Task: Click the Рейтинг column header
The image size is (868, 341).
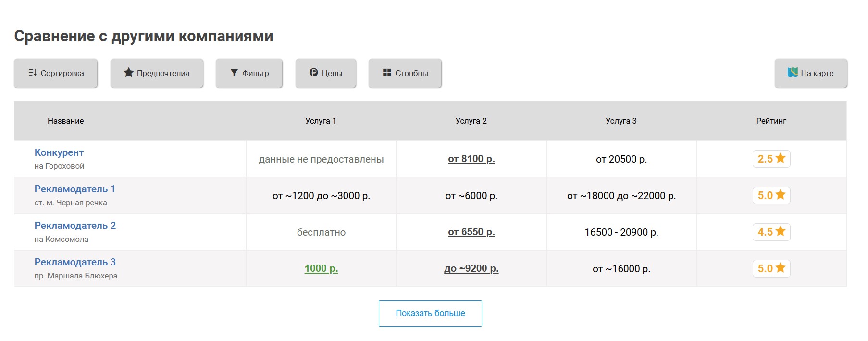Action: [x=771, y=121]
